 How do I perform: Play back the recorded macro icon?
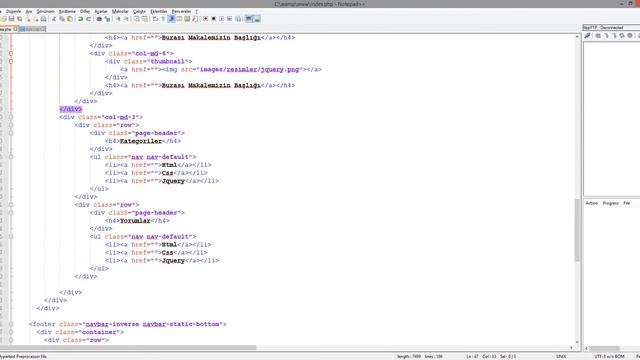pyautogui.click(x=222, y=19)
